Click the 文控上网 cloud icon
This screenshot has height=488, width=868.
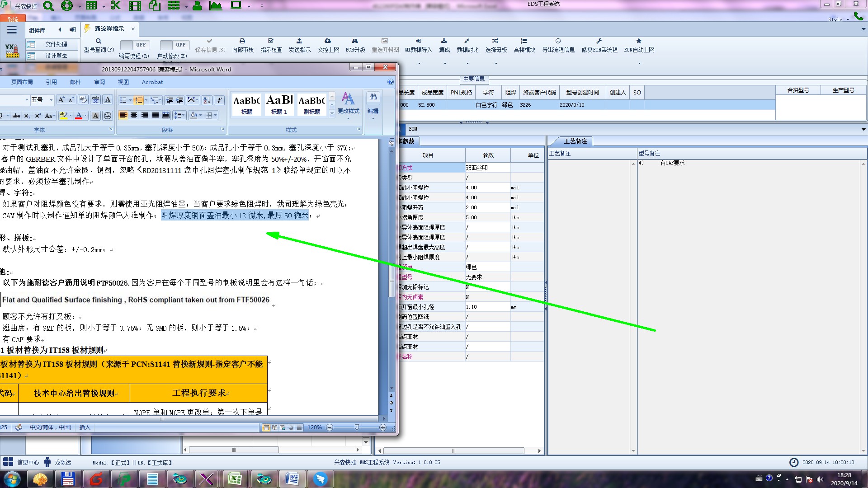(328, 41)
